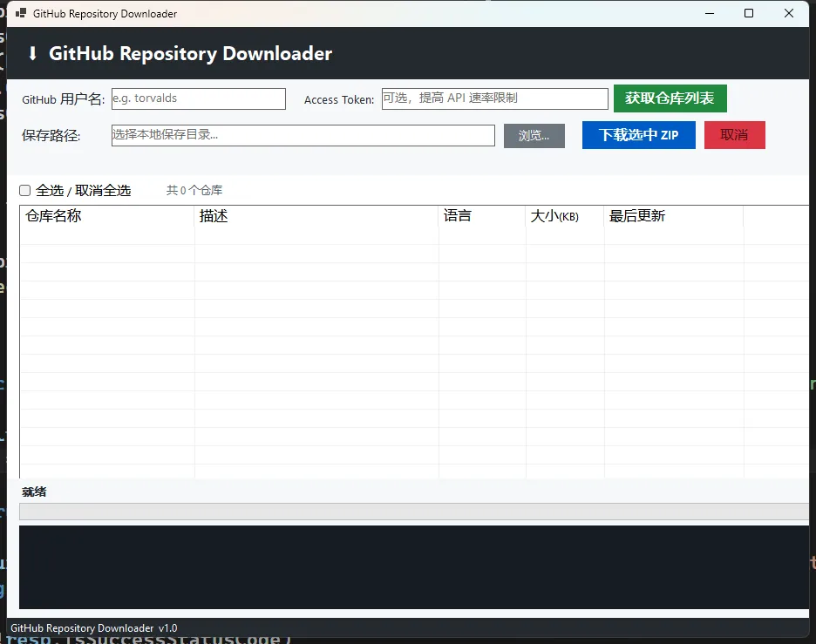Open the folder browser with 浏览...

coord(534,136)
